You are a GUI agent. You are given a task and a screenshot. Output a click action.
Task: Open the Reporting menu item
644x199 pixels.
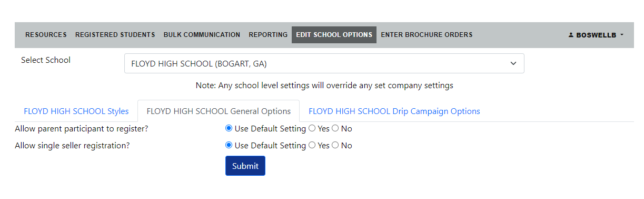(268, 35)
